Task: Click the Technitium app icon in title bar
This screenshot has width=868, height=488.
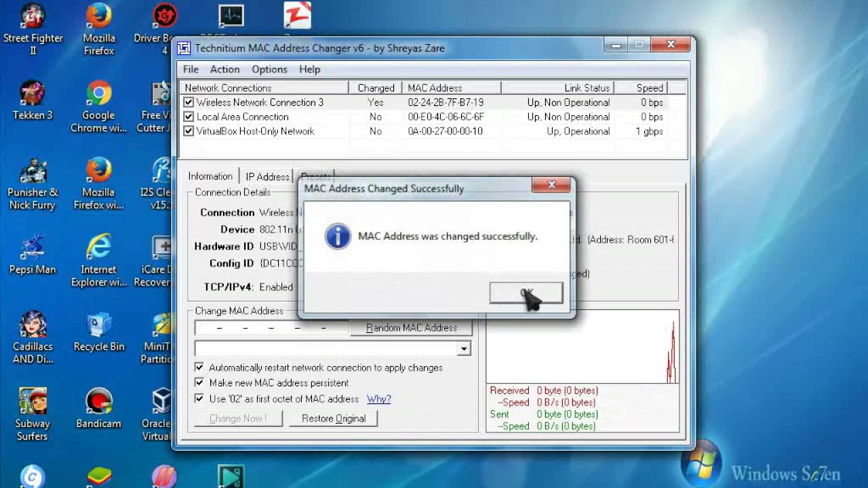Action: tap(184, 48)
